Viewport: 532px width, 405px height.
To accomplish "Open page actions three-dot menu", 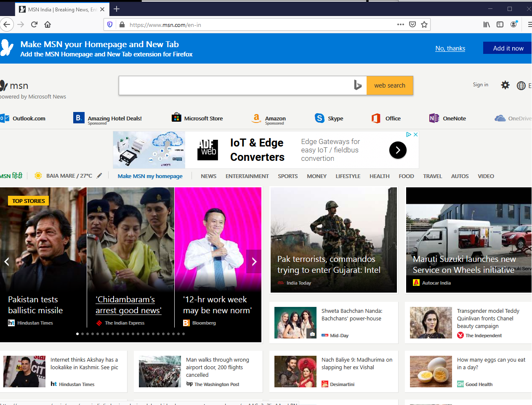I will point(401,24).
